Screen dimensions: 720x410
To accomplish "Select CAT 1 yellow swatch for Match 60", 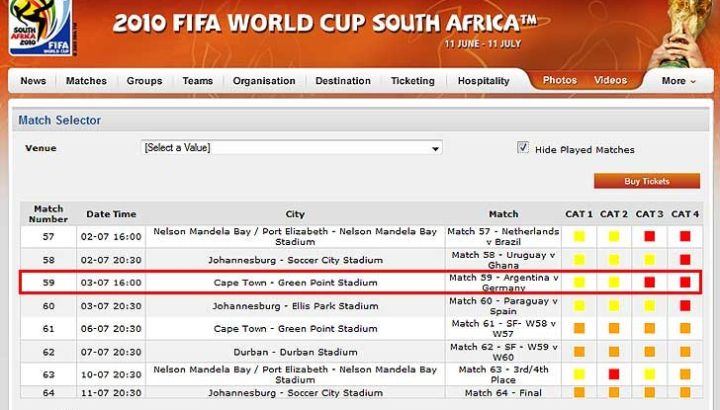I will click(x=579, y=306).
